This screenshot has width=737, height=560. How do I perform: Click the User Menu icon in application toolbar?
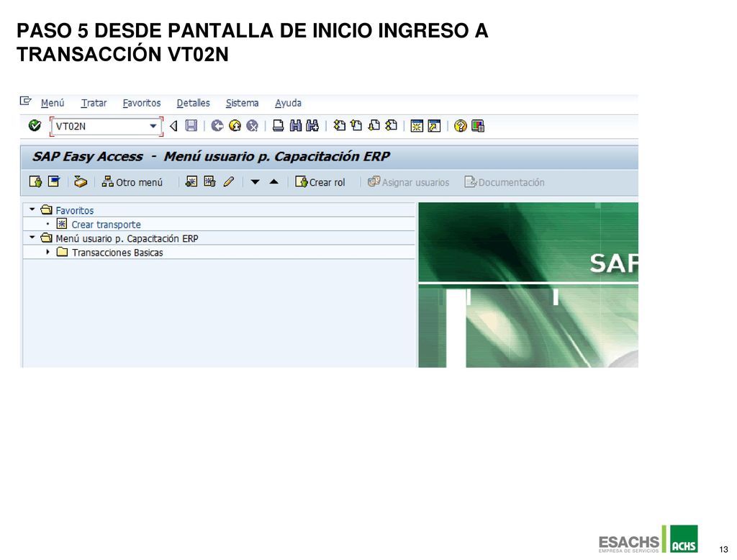tap(36, 181)
